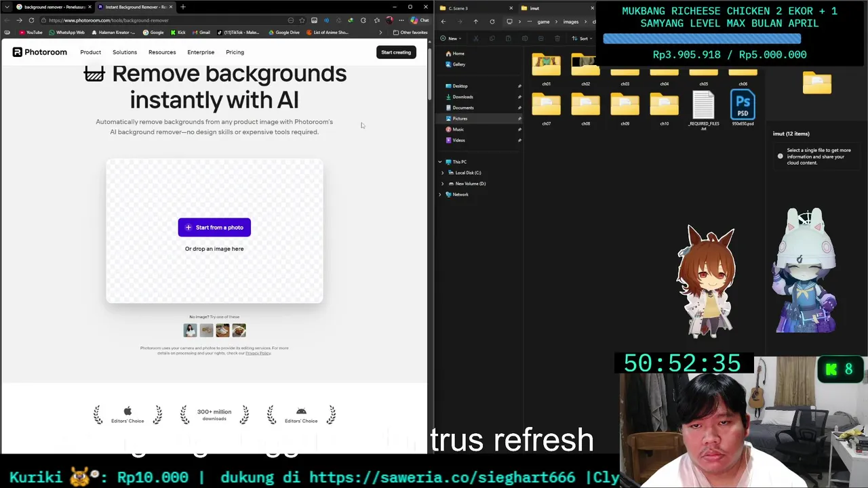Switch to the 'C. Scene 3' Explorer tab
Image resolution: width=868 pixels, height=488 pixels.
(475, 8)
